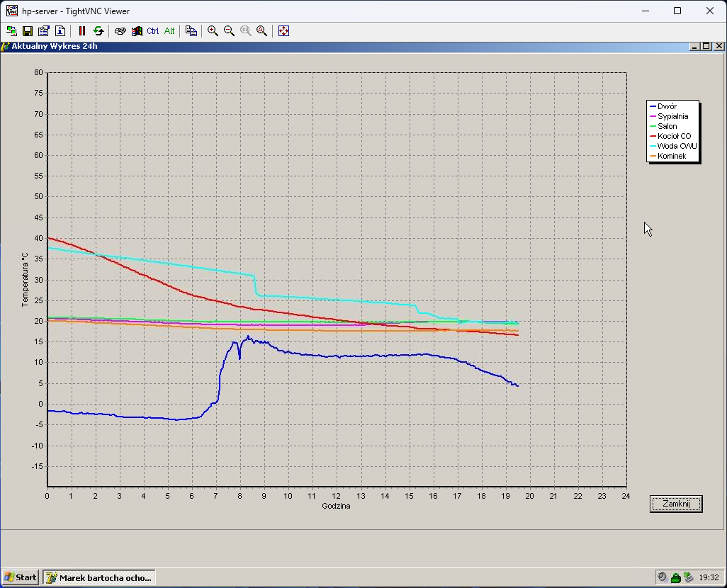The image size is (727, 588).
Task: Open the Connection Options icon
Action: pos(44,31)
